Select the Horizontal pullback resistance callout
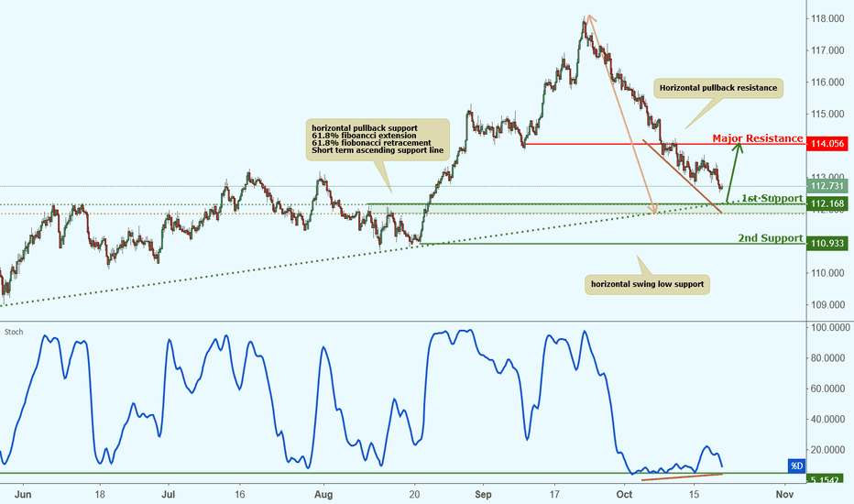 (717, 88)
